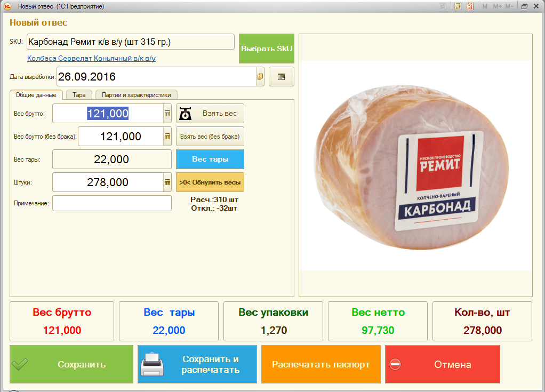Click the green Сохранить button

pos(71,364)
